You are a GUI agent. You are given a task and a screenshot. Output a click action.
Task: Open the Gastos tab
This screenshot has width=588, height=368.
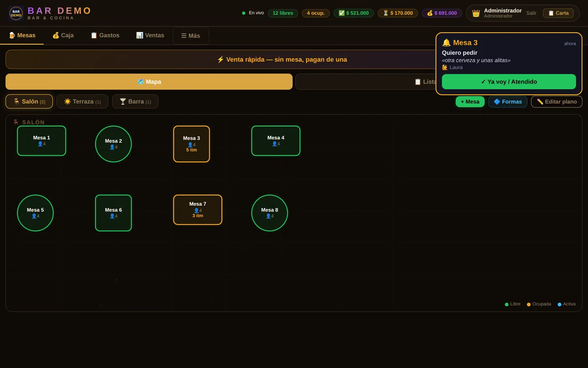point(105,35)
